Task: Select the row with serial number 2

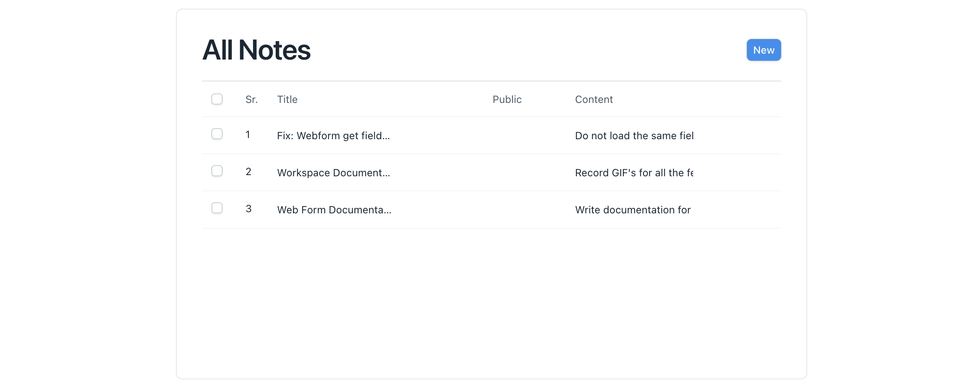Action: (249, 172)
